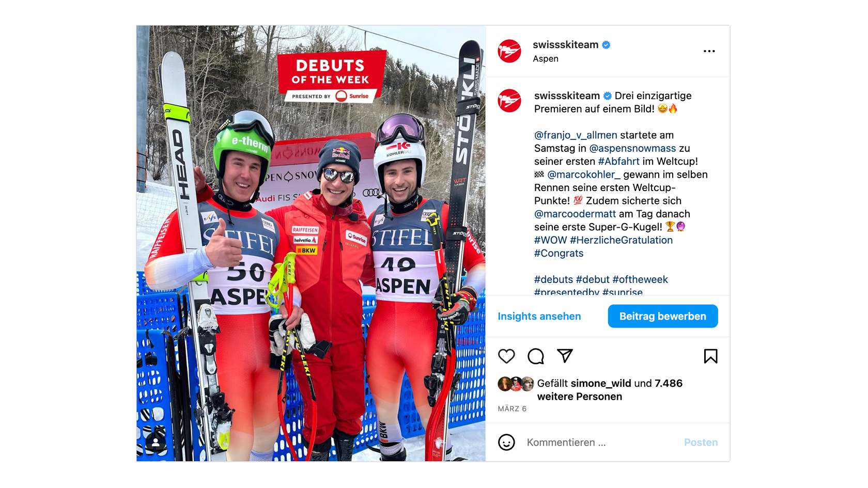Open @marcoodermatt profile mention
The width and height of the screenshot is (868, 488).
click(575, 214)
